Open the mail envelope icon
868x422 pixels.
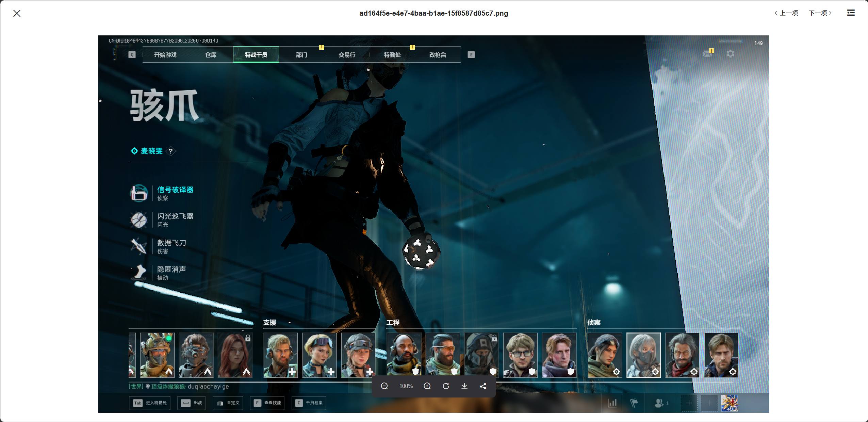707,53
